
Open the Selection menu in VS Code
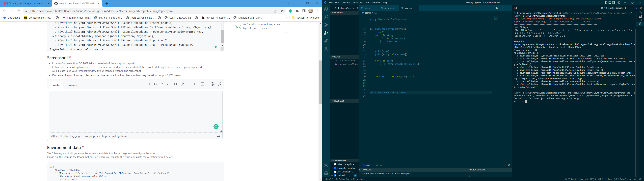(346, 3)
